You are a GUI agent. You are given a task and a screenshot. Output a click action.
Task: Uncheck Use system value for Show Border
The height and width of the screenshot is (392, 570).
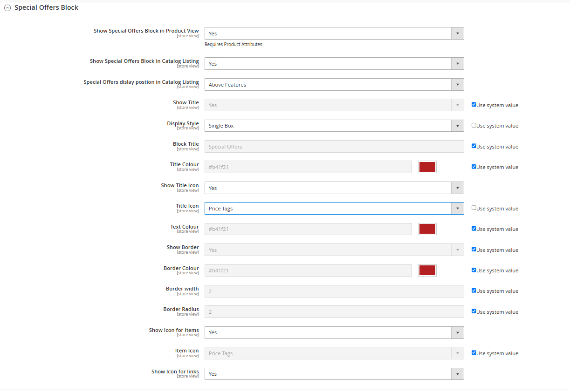(x=474, y=250)
